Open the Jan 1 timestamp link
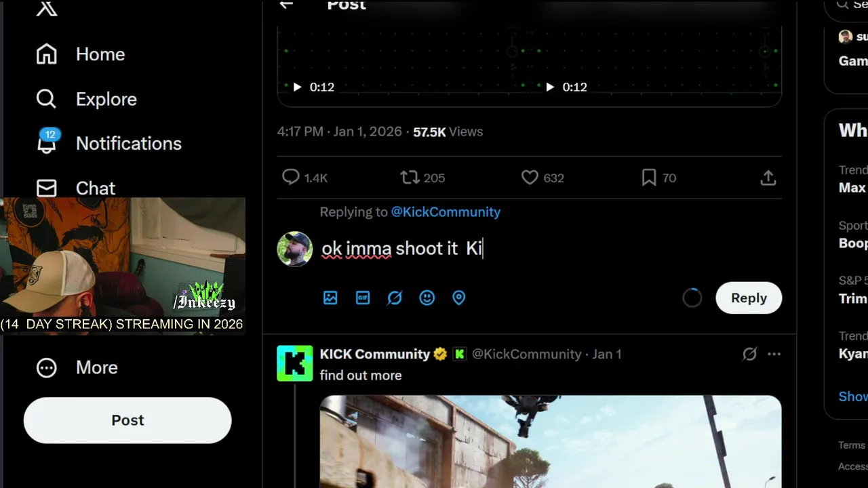The image size is (868, 488). pyautogui.click(x=607, y=354)
